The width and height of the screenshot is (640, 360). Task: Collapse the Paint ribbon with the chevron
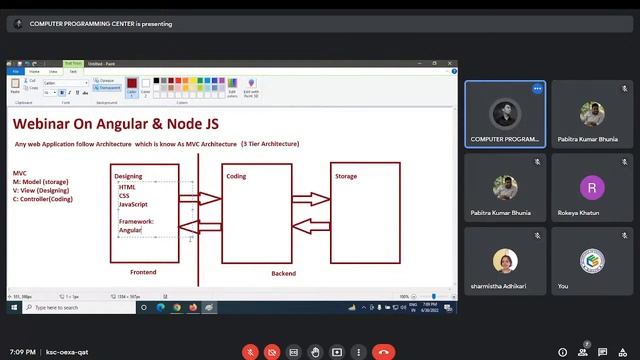[x=447, y=71]
